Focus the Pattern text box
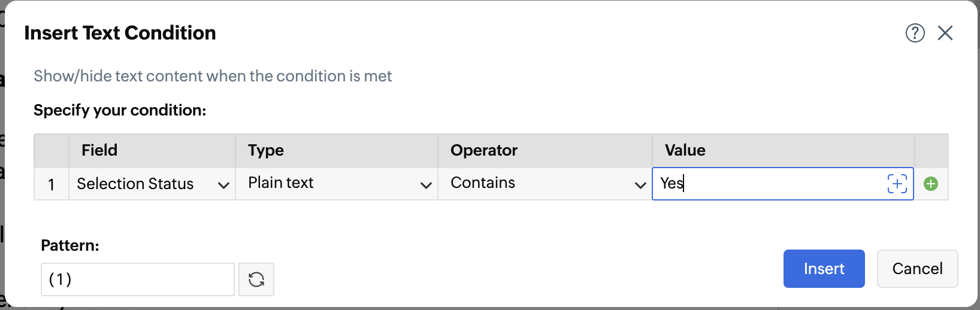The height and width of the screenshot is (310, 980). (x=137, y=279)
